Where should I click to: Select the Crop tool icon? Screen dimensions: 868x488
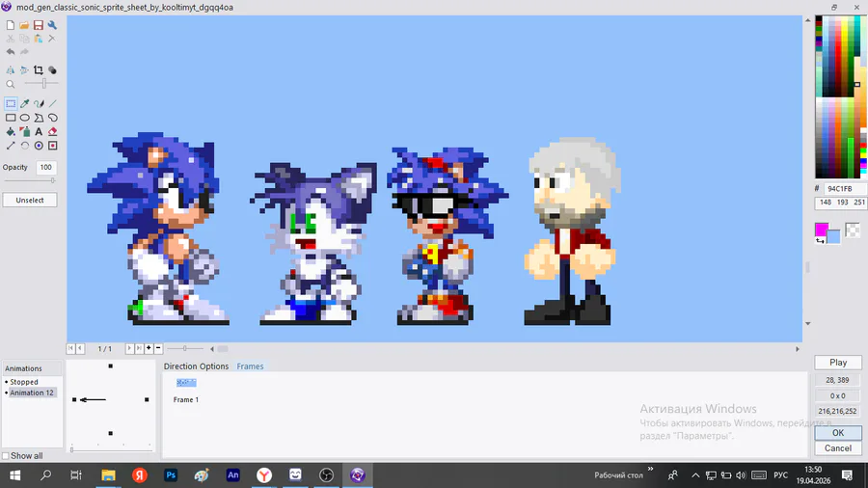tap(39, 70)
